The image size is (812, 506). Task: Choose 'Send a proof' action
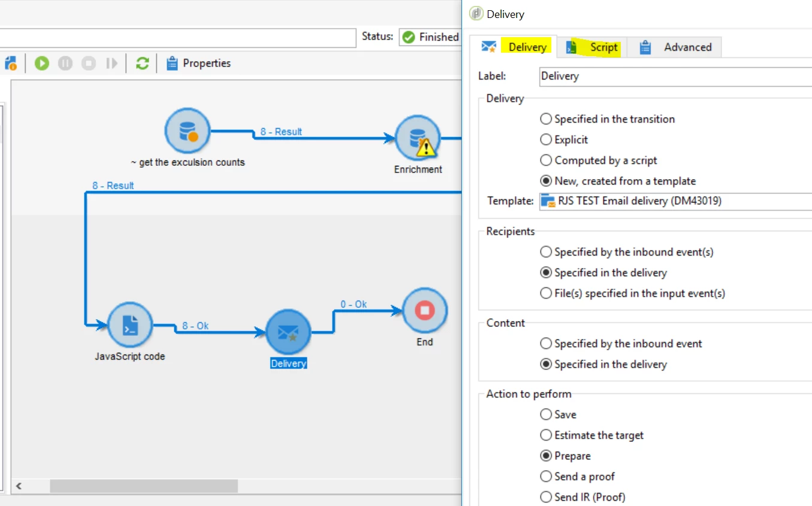(x=578, y=477)
